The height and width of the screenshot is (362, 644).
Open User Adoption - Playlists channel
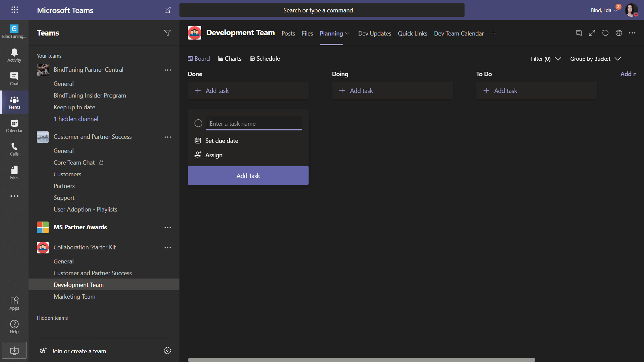pos(85,209)
